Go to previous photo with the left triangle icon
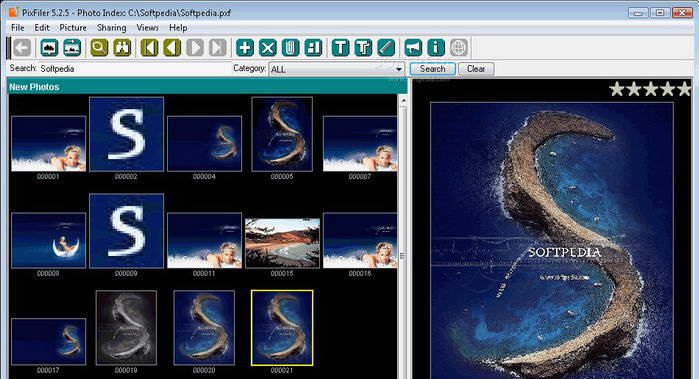 click(172, 48)
